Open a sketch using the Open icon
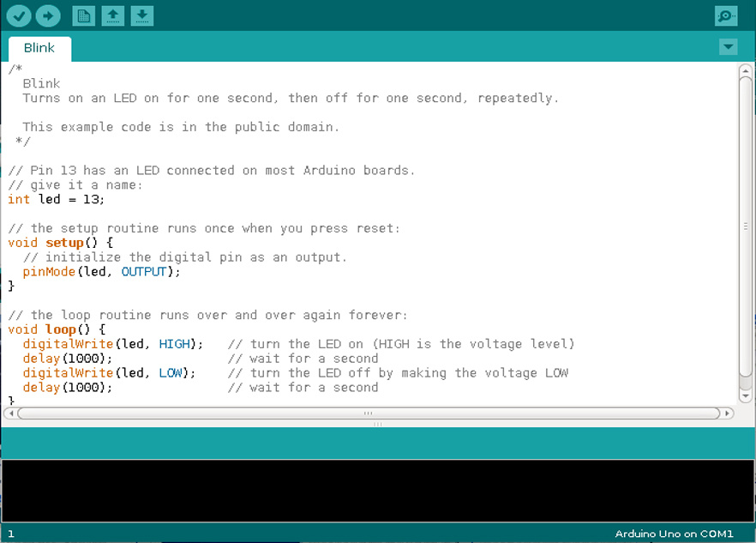 [x=112, y=15]
